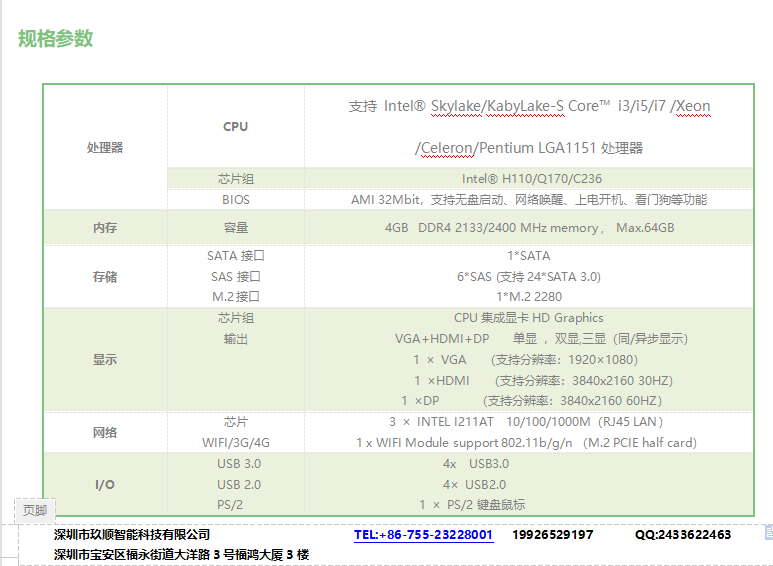Click the 4x USB3.0 value

pos(476,464)
